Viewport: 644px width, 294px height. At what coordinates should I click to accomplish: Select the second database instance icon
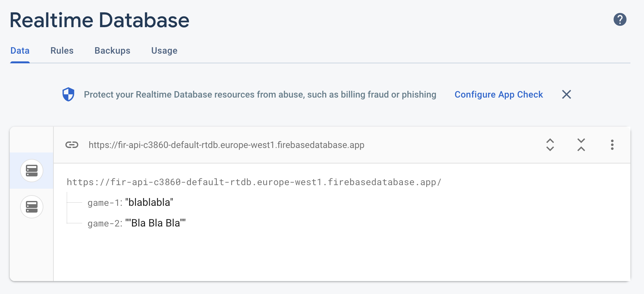coord(32,207)
